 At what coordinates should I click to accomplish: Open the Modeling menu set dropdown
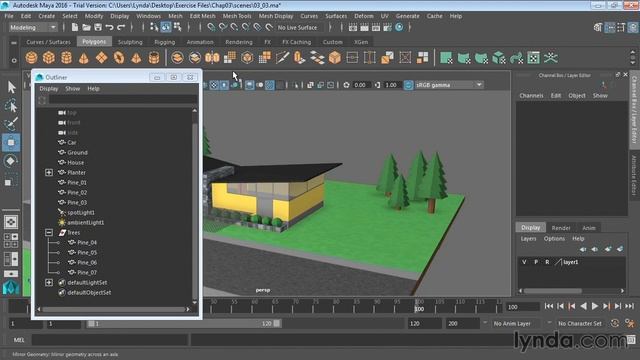point(33,27)
